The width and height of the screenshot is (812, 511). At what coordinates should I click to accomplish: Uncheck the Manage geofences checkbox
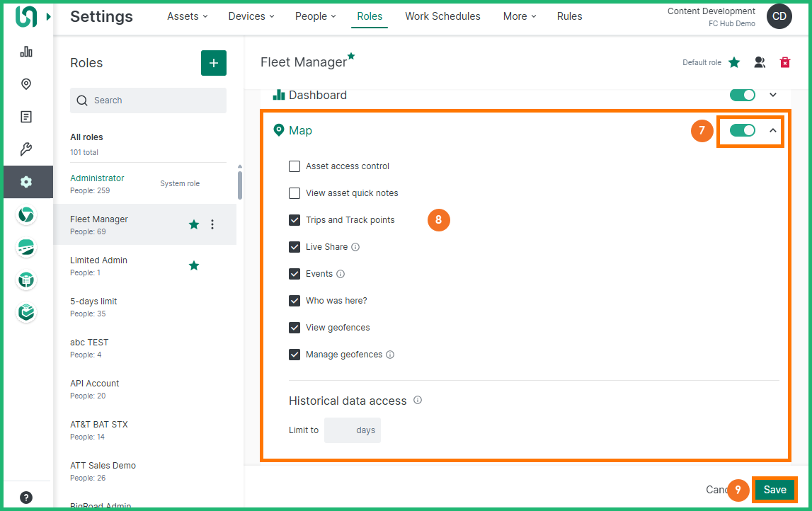(x=295, y=355)
